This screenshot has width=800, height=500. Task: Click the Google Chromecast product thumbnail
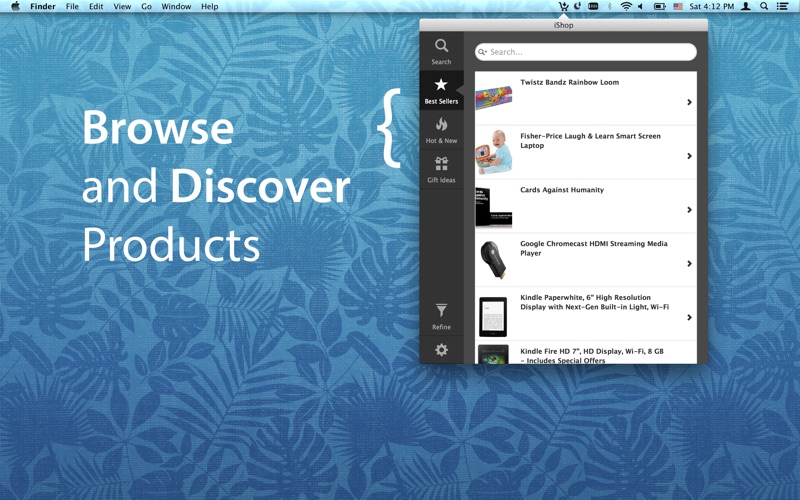pyautogui.click(x=493, y=260)
